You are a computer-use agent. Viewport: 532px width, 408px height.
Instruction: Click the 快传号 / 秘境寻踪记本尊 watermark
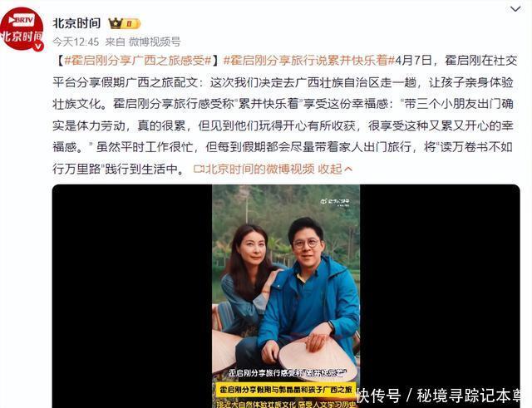[x=439, y=396]
